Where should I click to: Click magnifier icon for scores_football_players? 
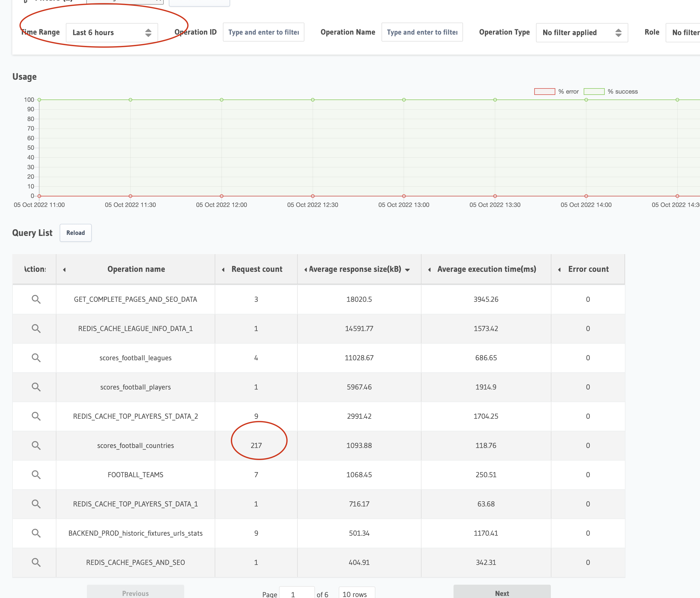tap(36, 387)
